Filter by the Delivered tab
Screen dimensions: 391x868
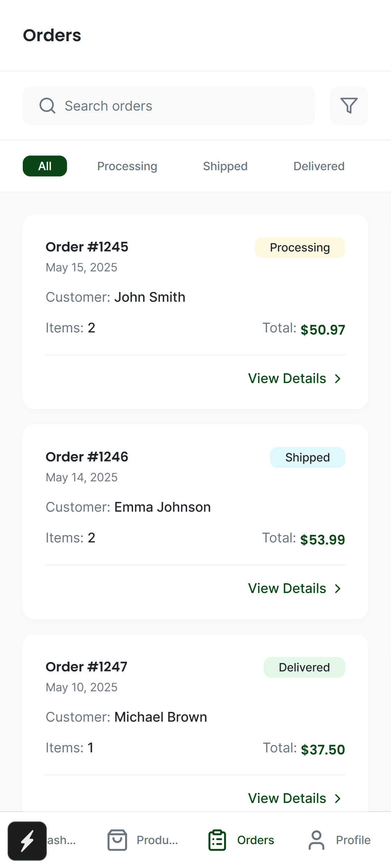click(319, 166)
